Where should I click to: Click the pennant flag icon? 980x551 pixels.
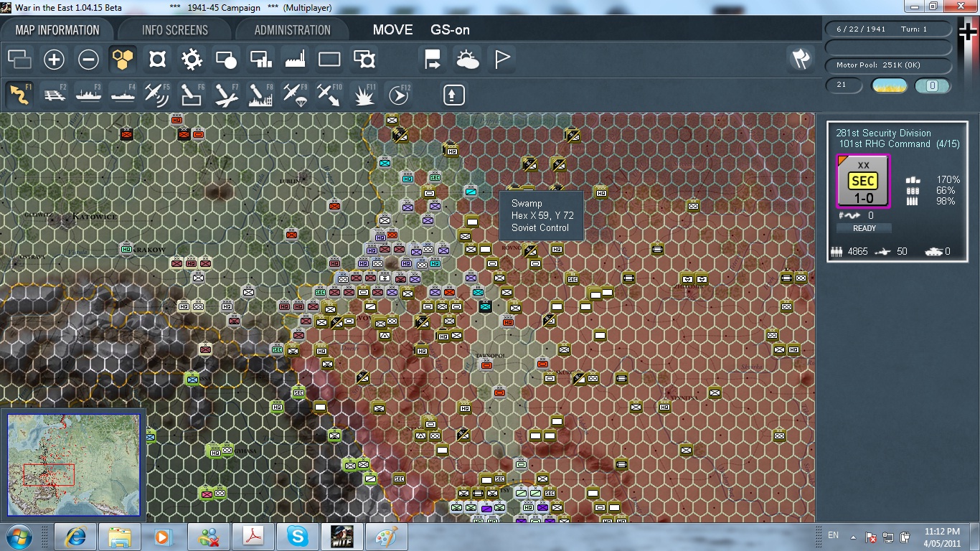coord(502,60)
